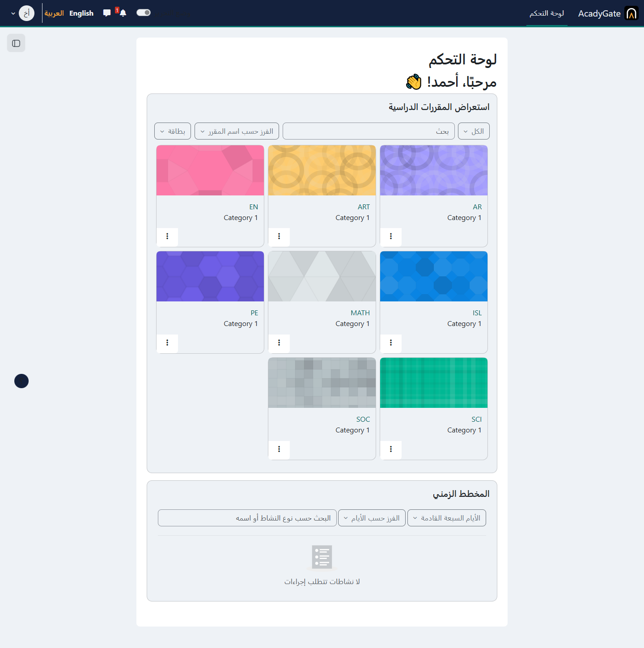
Task: Click the dark floating circle button
Action: [21, 381]
